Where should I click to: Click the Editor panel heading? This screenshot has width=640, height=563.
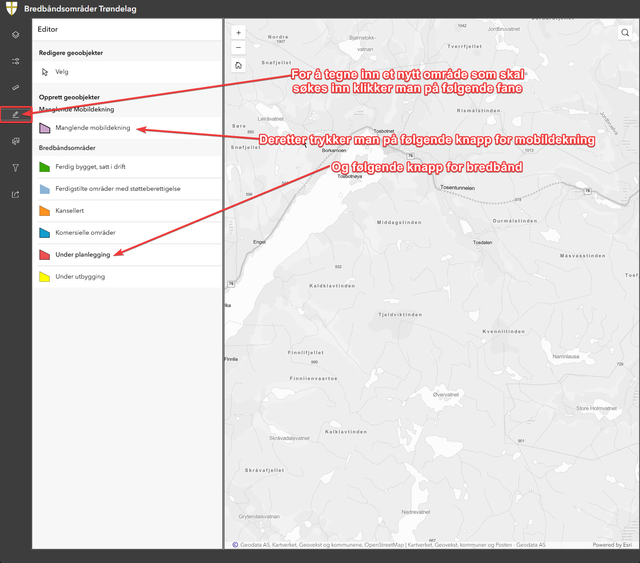click(x=48, y=29)
